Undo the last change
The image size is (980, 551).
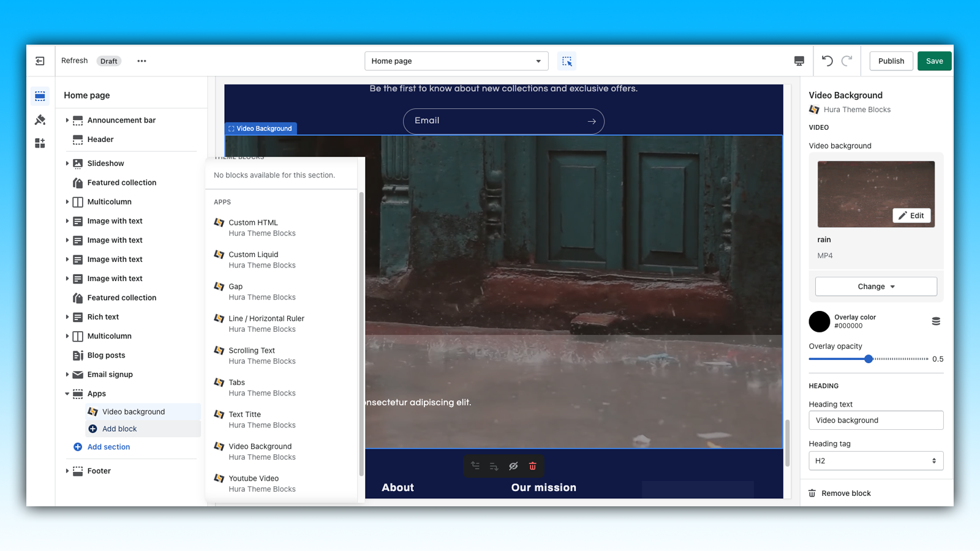[x=827, y=61]
